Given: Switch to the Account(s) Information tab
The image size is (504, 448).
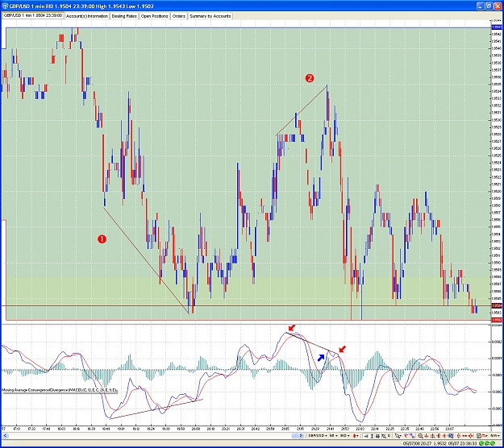Looking at the screenshot, I should (87, 16).
